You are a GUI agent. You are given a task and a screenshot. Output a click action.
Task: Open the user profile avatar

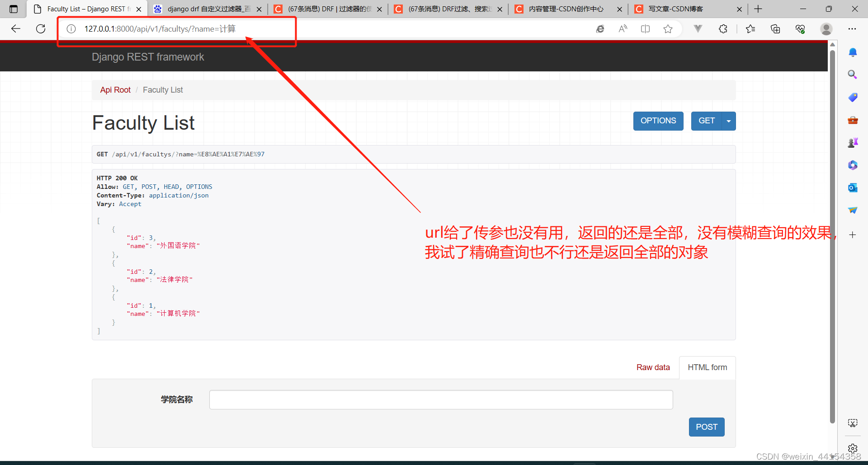tap(826, 29)
